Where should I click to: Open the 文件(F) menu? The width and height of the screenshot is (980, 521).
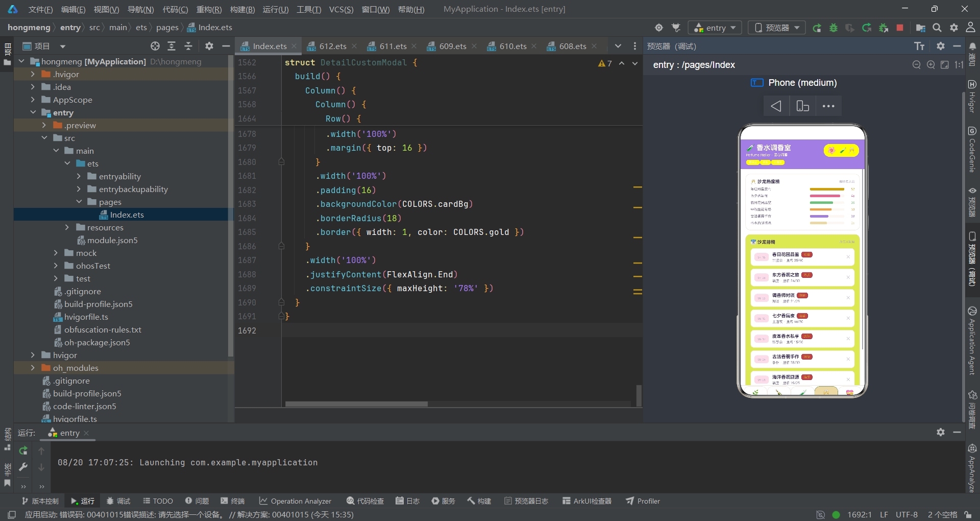[40, 9]
